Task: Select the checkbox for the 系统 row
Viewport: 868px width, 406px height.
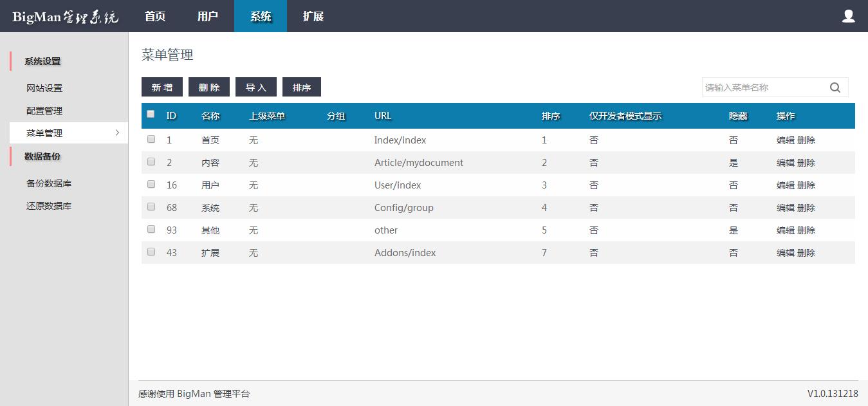Action: [x=151, y=207]
